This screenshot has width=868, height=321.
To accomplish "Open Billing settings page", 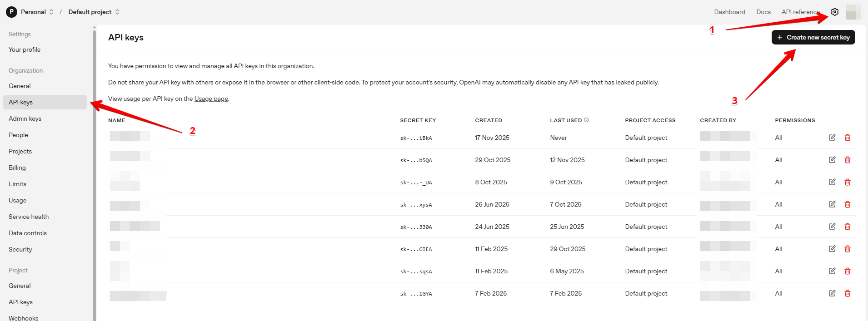I will pos(17,168).
